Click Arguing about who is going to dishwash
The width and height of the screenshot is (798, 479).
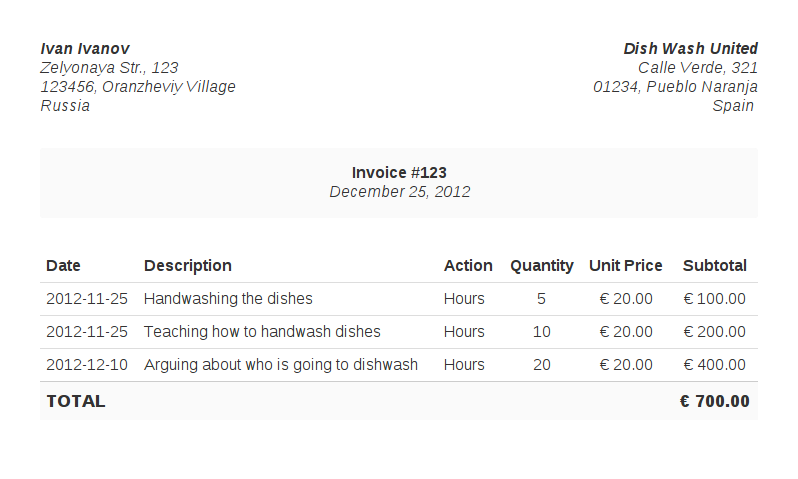(x=281, y=365)
